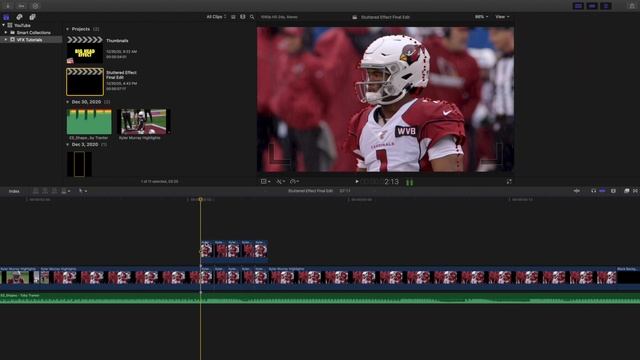The image size is (640, 360).
Task: Expand the Smart Collections folder
Action: click(6, 32)
